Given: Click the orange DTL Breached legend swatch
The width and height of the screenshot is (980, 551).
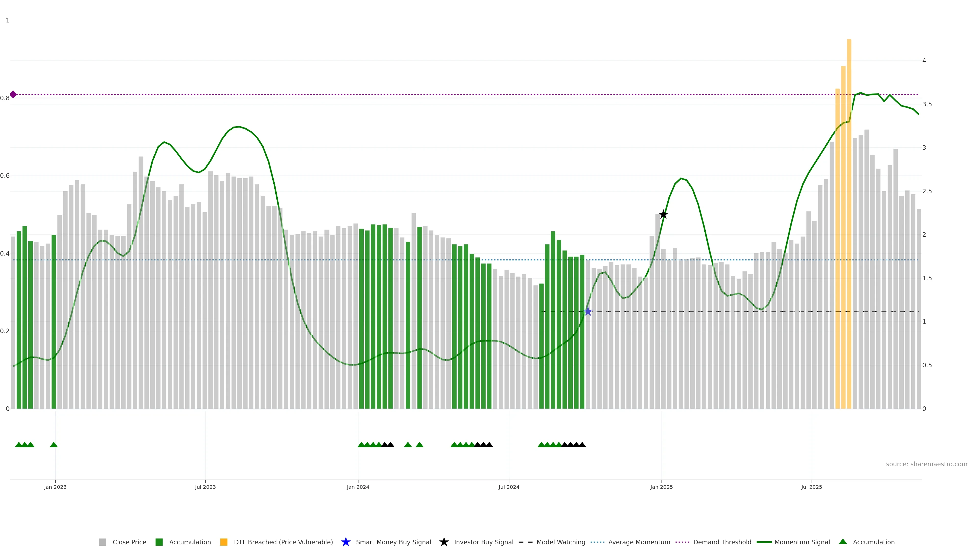Looking at the screenshot, I should 224,542.
